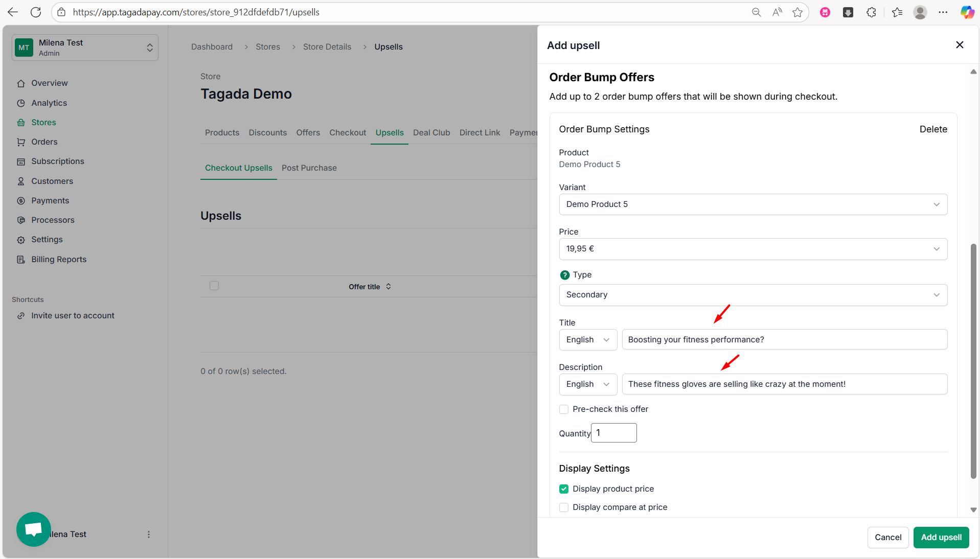Change Description language dropdown
The image size is (980, 559).
point(588,384)
